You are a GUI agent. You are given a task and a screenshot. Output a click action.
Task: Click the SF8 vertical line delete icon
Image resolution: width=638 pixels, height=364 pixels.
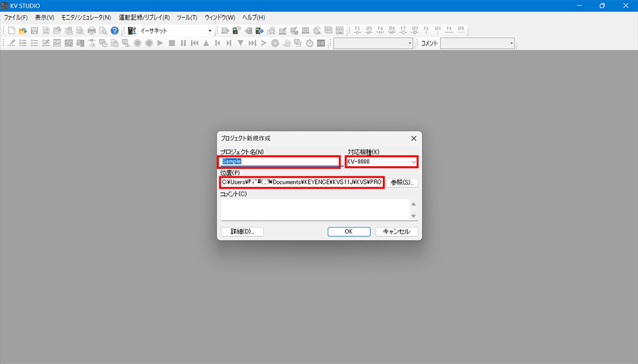point(437,30)
